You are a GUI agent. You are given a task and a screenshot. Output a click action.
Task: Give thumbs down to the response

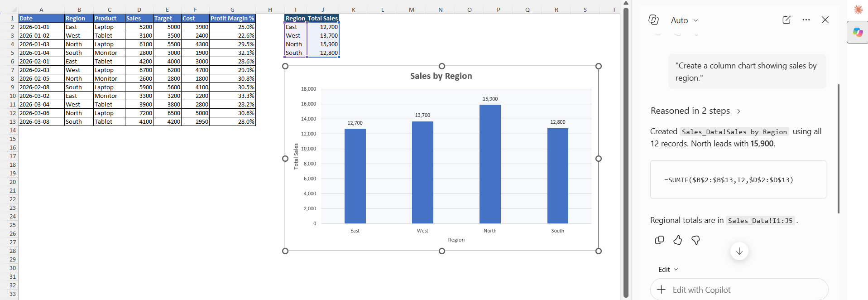pos(695,240)
